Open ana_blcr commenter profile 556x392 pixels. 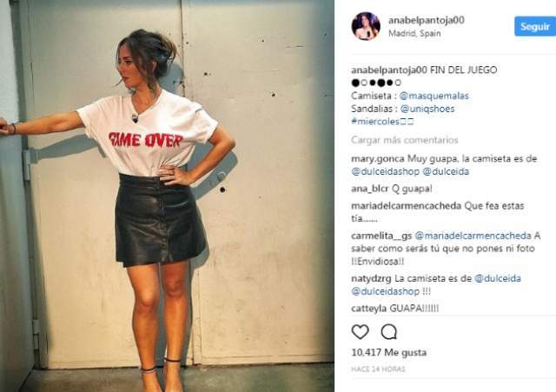pyautogui.click(x=370, y=189)
